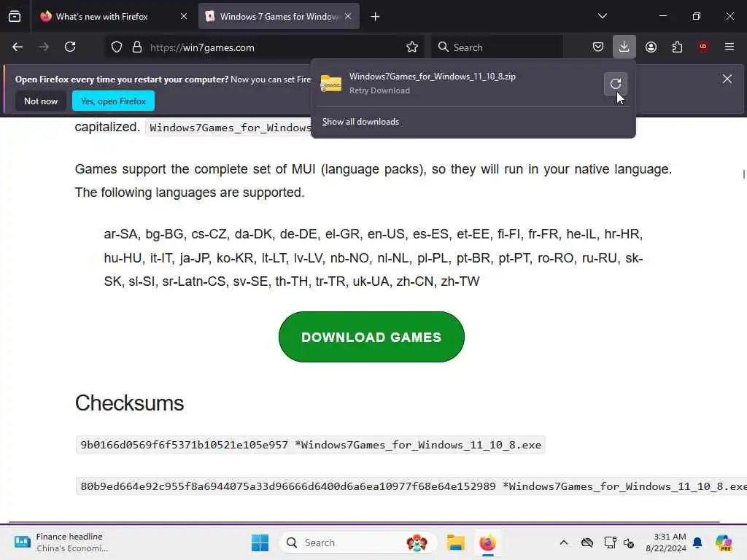
Task: Close the What's new with Firefox tab
Action: [x=183, y=16]
